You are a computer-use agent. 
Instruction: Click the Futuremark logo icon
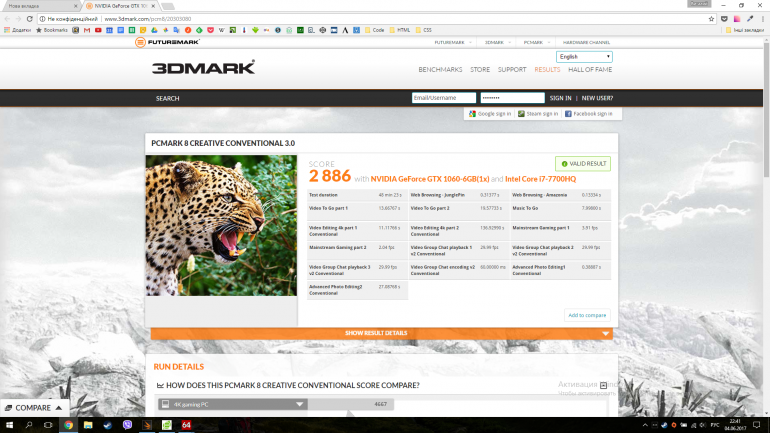(140, 42)
